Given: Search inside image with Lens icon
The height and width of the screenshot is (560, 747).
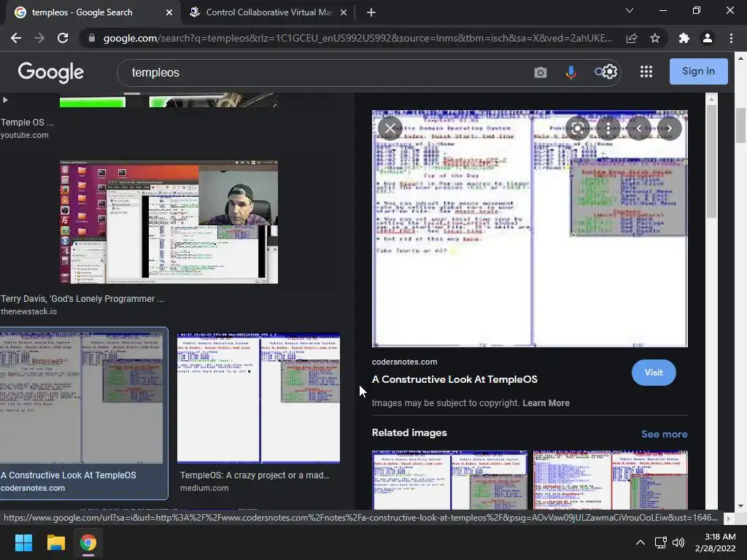Looking at the screenshot, I should (x=578, y=128).
